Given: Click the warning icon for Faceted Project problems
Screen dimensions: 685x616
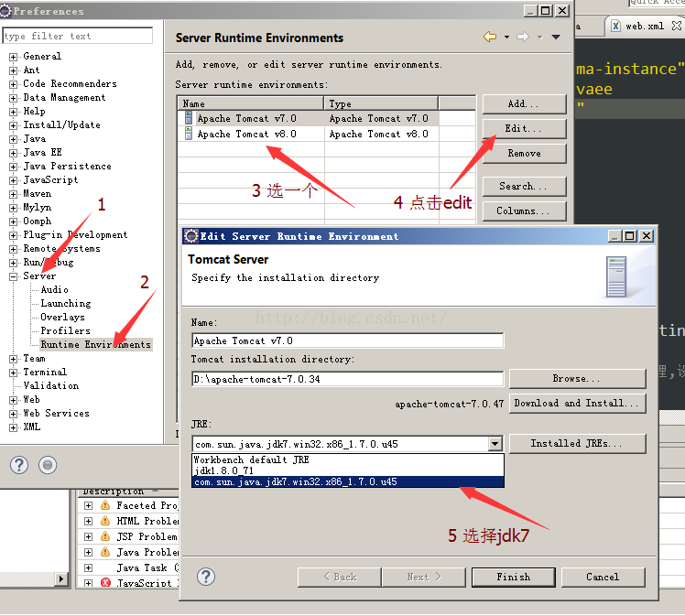Looking at the screenshot, I should tap(105, 505).
